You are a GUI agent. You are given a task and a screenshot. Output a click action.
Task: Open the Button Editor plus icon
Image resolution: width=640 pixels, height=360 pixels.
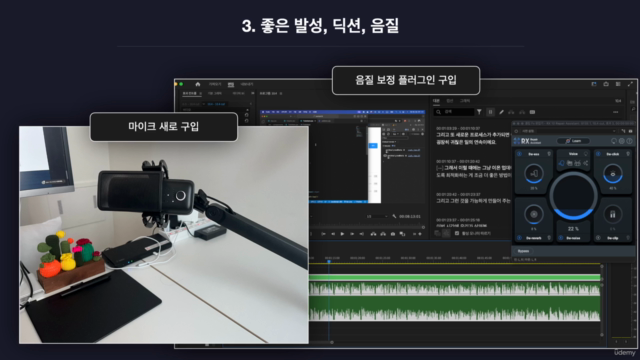(420, 234)
